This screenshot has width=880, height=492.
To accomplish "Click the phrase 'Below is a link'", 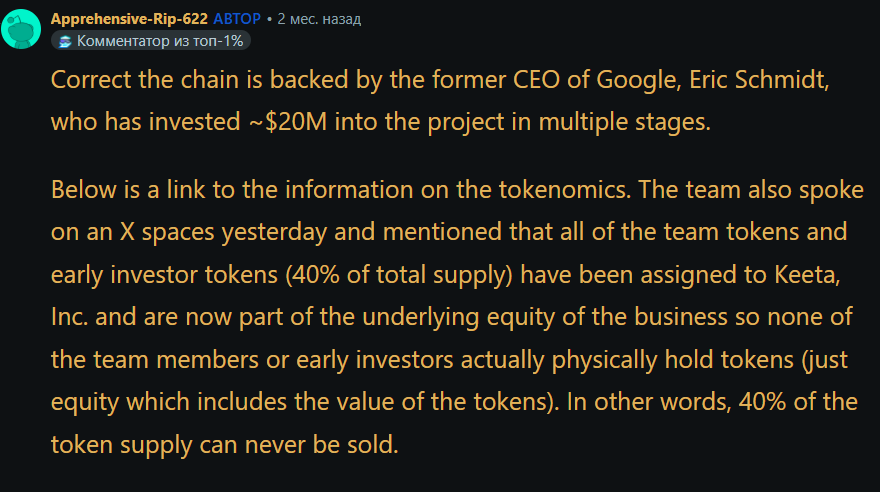I will 124,190.
